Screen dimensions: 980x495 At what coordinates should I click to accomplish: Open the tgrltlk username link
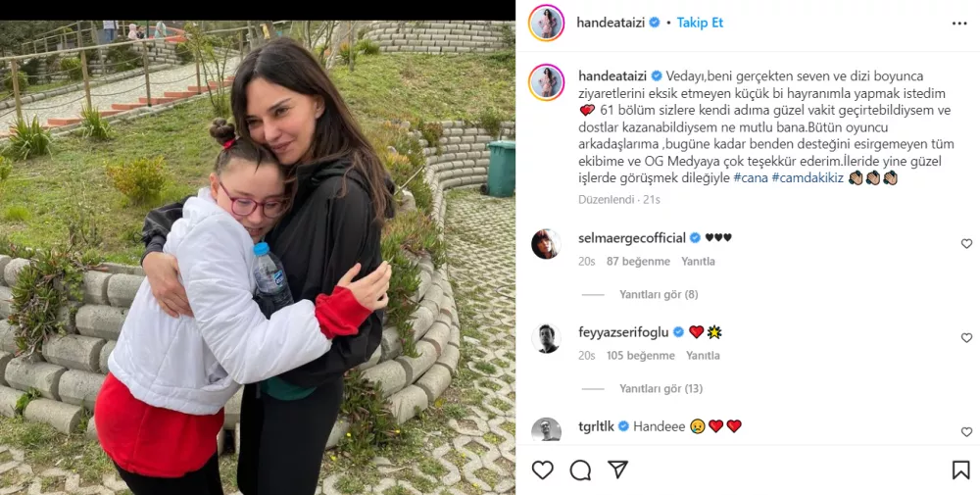[x=596, y=426]
